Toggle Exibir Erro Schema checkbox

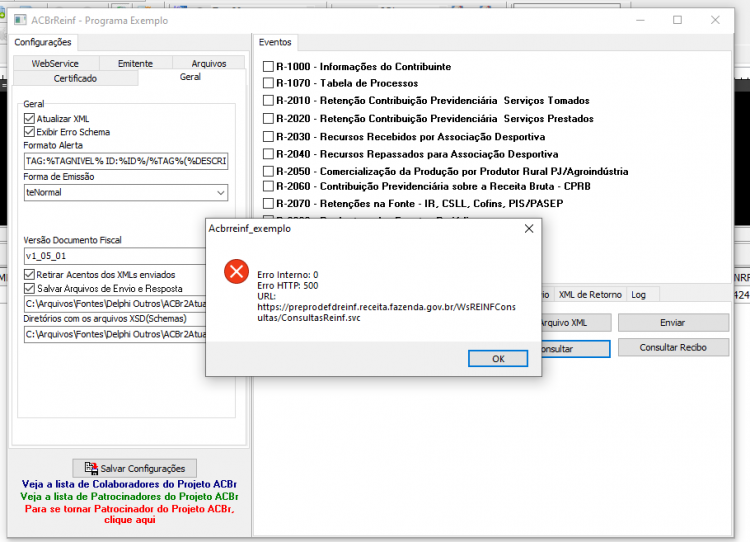[x=29, y=132]
